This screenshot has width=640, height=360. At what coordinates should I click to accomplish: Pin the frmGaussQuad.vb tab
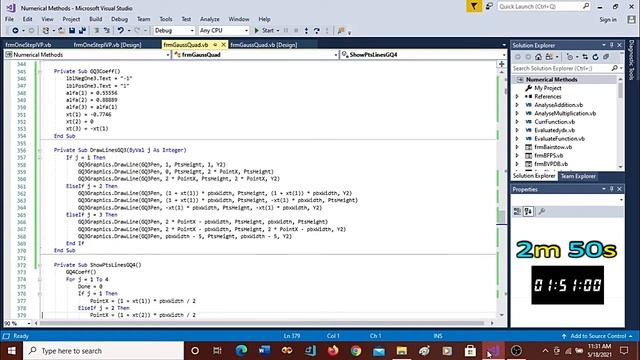pyautogui.click(x=215, y=45)
